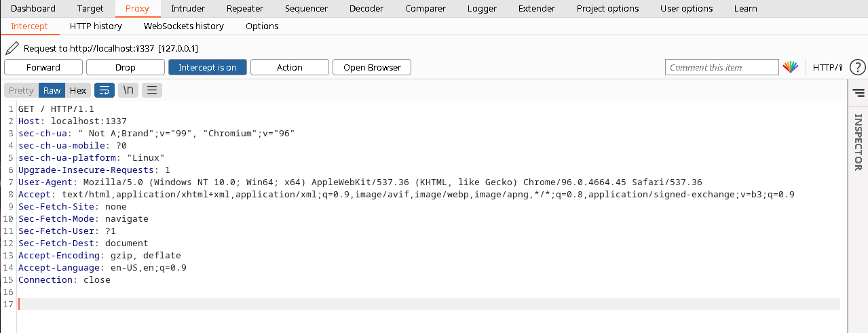This screenshot has height=333, width=868.
Task: Click the pencil edit target icon
Action: tap(12, 48)
